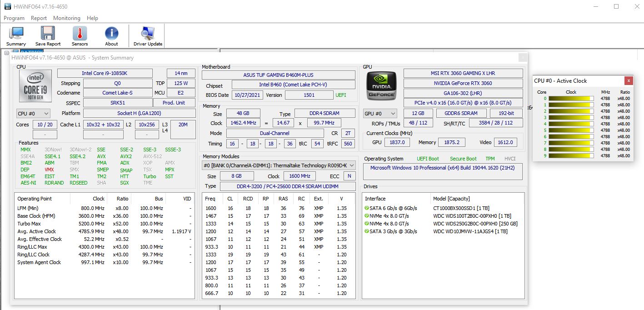Click the Intel B460 chipset field
The width and height of the screenshot is (644, 310).
click(x=294, y=85)
